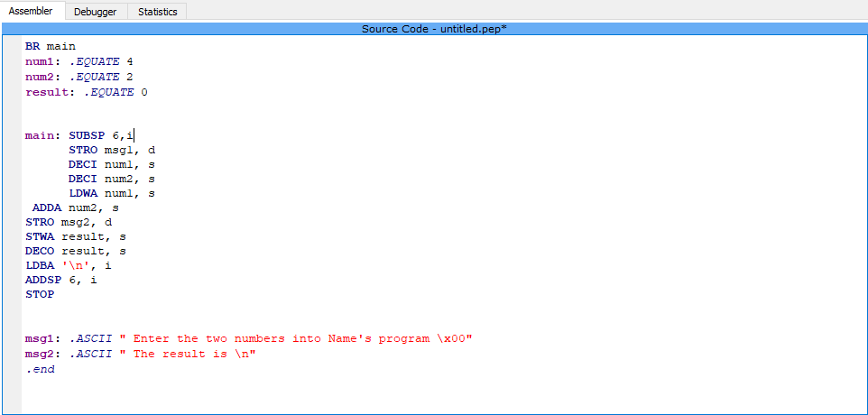Image resolution: width=868 pixels, height=415 pixels.
Task: Click the line 'ADDSP 6, i'
Action: (61, 280)
